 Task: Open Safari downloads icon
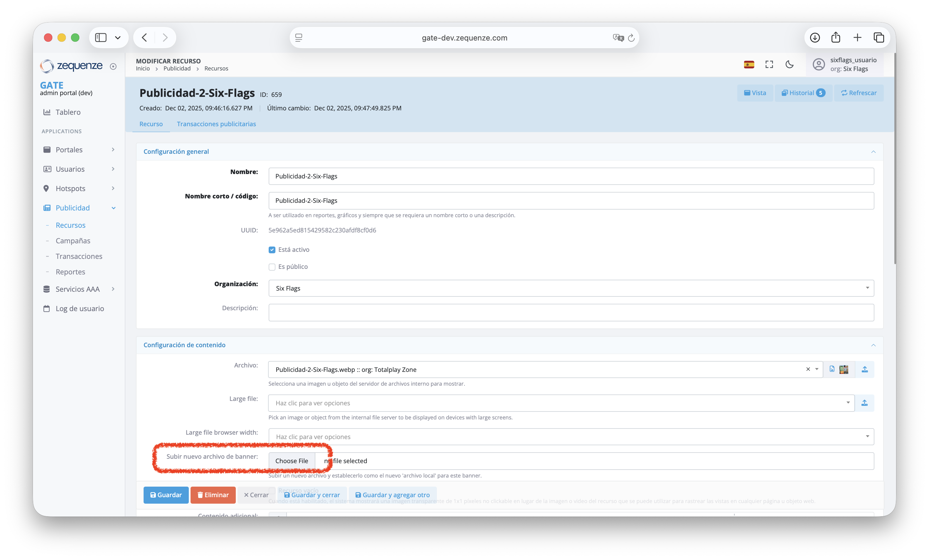[815, 38]
